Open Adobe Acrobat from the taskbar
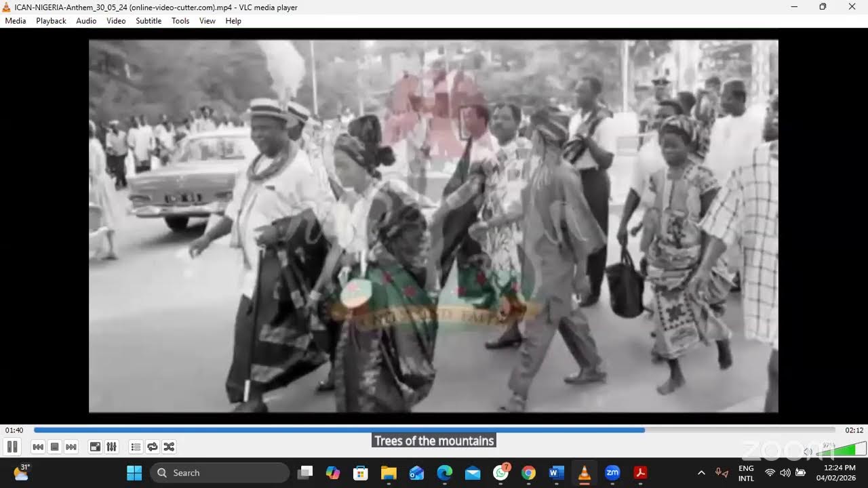The image size is (868, 488). 640,473
